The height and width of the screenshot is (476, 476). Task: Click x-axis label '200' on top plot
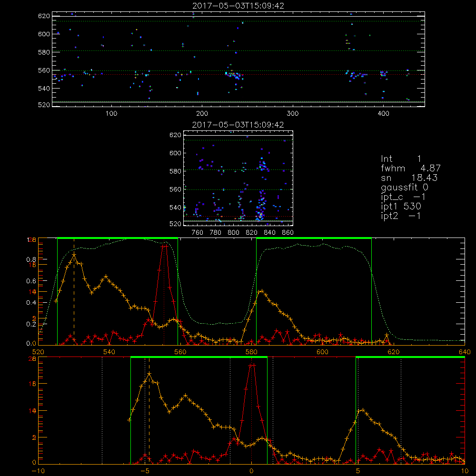tap(202, 114)
